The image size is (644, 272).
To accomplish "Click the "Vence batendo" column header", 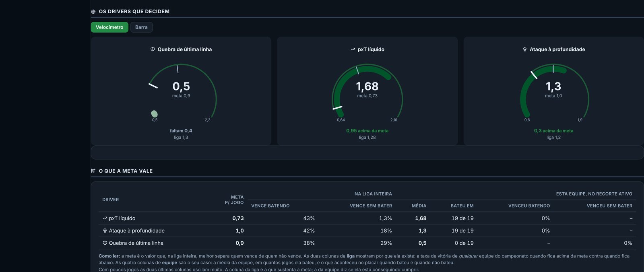I will 270,206.
